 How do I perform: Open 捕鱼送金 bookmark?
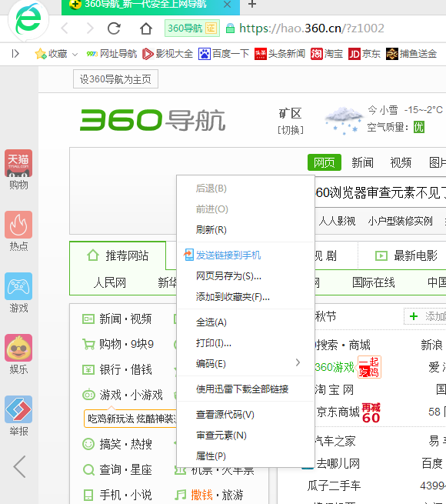click(411, 54)
